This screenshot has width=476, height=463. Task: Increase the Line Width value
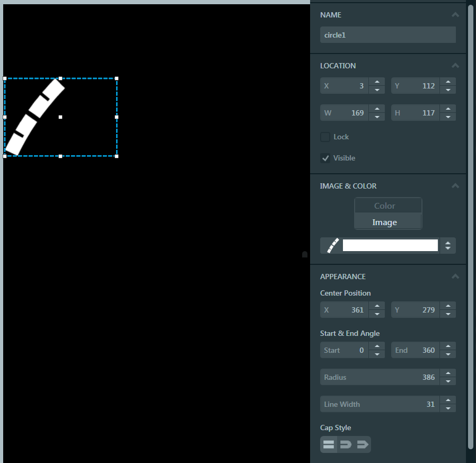[448, 400]
